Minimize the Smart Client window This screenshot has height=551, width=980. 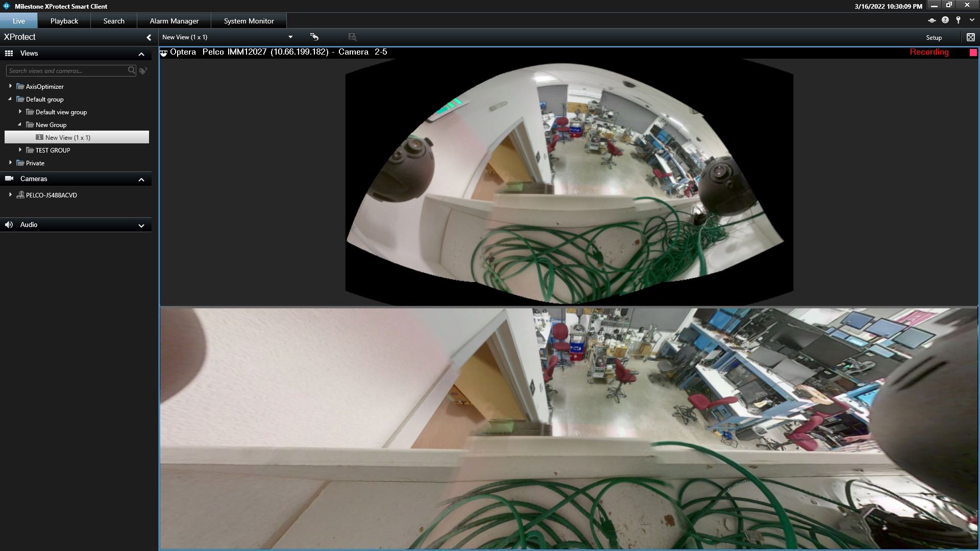click(934, 5)
